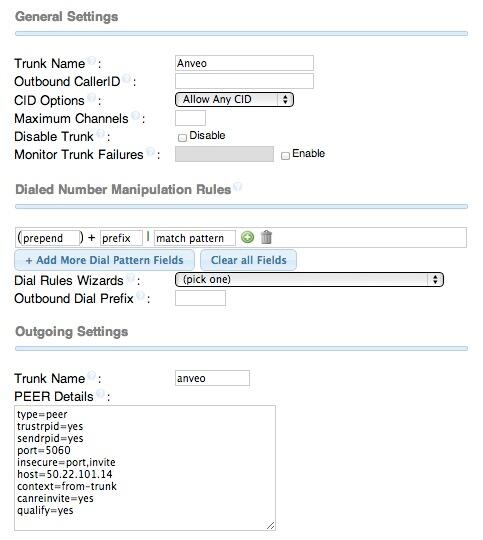Focus the Outbound CallerID input field
Image resolution: width=483 pixels, height=540 pixels.
(244, 81)
